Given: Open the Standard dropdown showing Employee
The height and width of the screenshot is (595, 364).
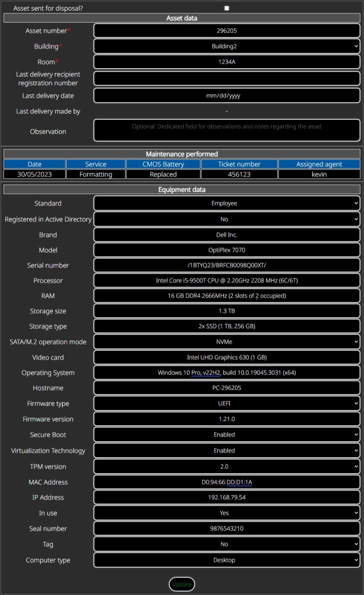Looking at the screenshot, I should click(x=226, y=203).
